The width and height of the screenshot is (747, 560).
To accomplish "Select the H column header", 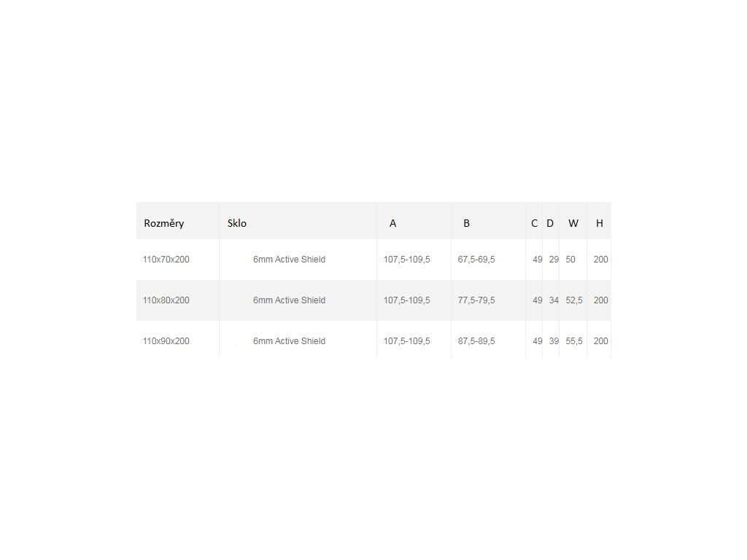I will coord(600,223).
